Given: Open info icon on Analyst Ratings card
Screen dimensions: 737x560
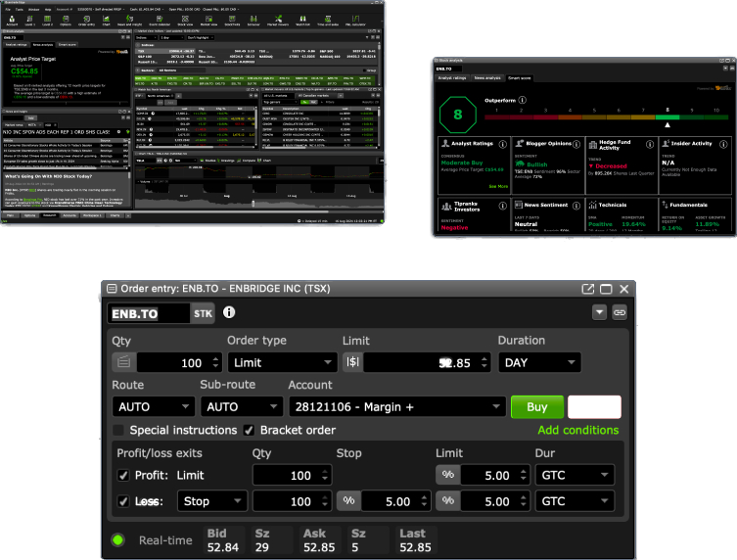Looking at the screenshot, I should (x=502, y=143).
